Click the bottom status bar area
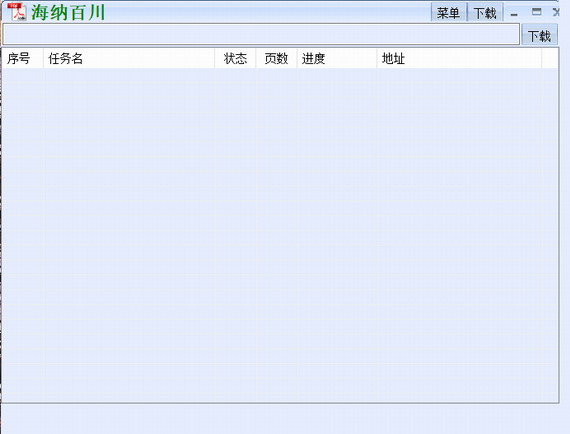The image size is (570, 434). [x=285, y=419]
